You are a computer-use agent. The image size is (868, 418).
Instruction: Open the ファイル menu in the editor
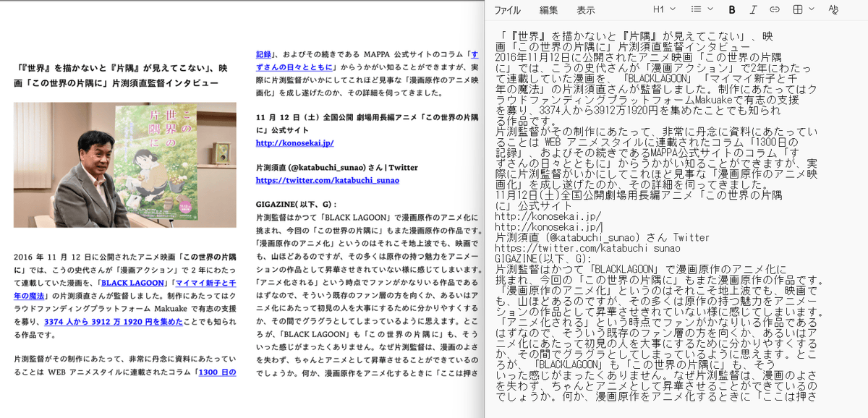[x=507, y=10]
